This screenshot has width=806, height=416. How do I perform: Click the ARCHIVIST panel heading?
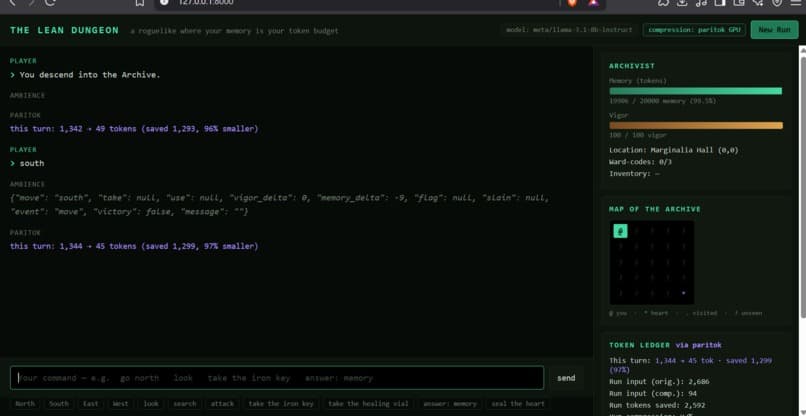pos(632,66)
